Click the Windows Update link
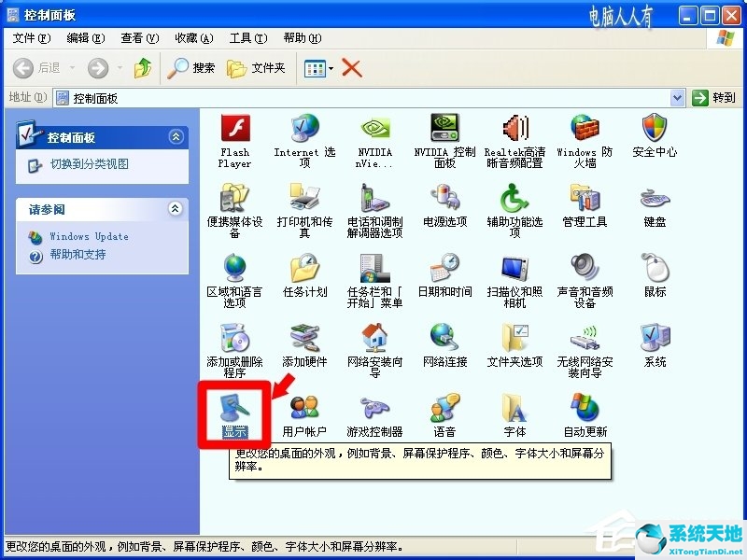This screenshot has width=747, height=560. click(x=89, y=236)
